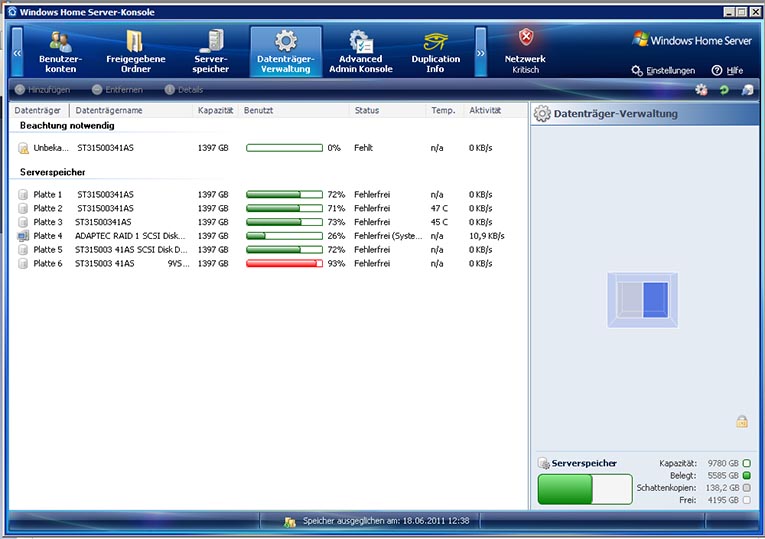Click the 10,9 KB/s activity value
The height and width of the screenshot is (539, 765).
[x=486, y=236]
